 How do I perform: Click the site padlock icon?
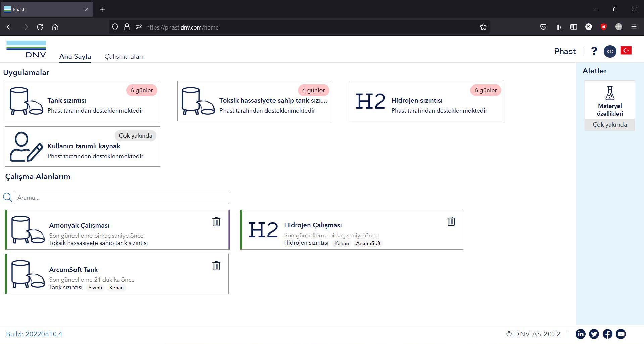(127, 27)
